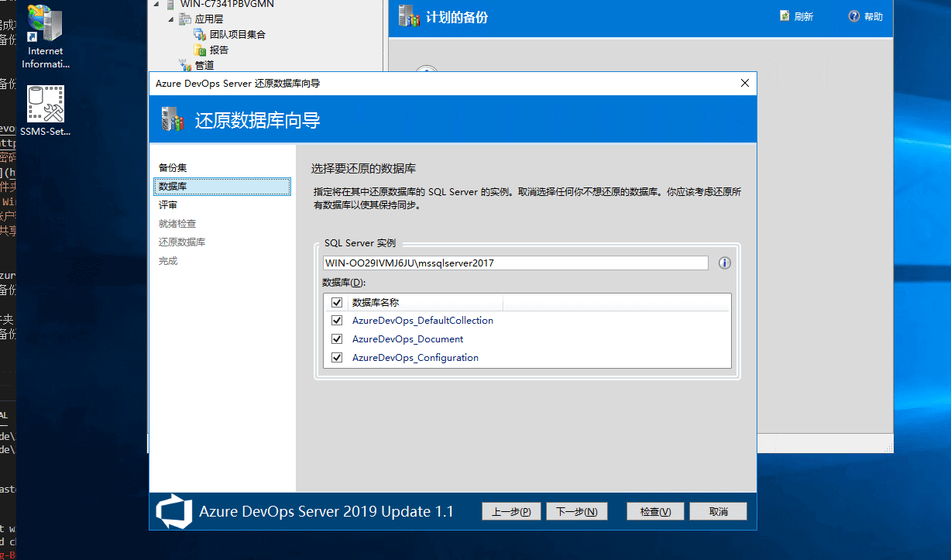Select the 团队项目集合 tree icon
The image size is (951, 560).
point(200,35)
